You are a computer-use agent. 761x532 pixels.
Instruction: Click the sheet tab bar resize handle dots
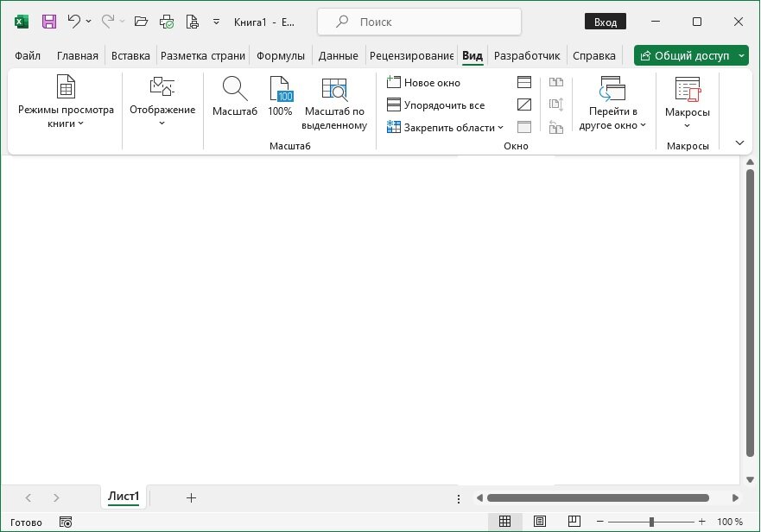tap(459, 498)
